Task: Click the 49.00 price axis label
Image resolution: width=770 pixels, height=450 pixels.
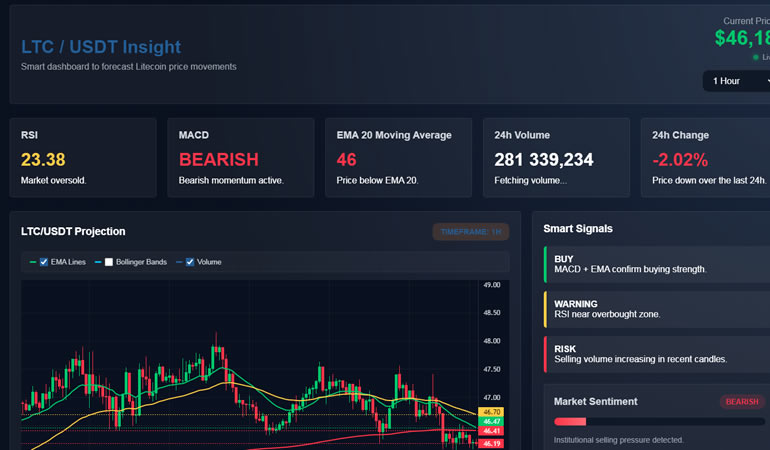Action: pyautogui.click(x=492, y=285)
